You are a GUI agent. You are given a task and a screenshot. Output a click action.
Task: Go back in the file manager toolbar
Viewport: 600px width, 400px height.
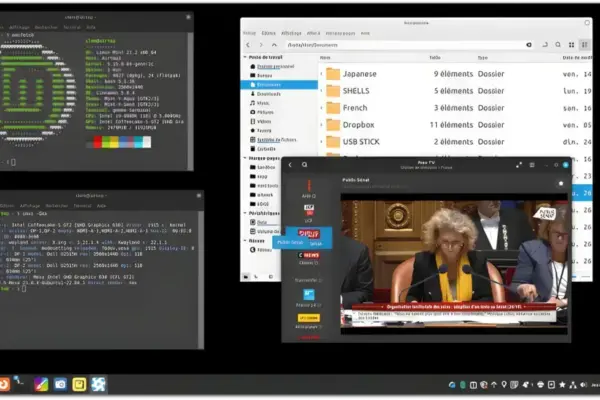click(x=248, y=45)
